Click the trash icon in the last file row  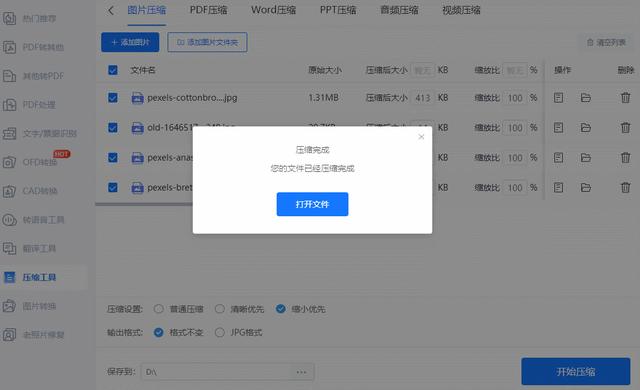(625, 188)
